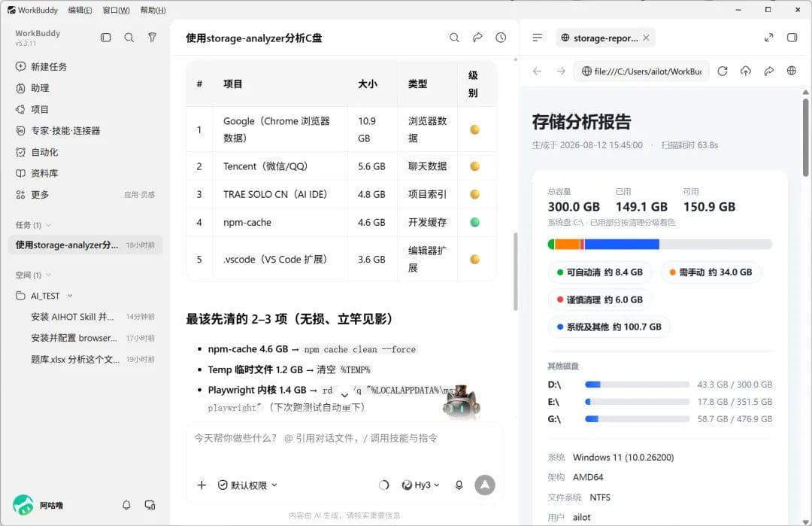Open the 帮助(H) menu
This screenshot has width=812, height=526.
153,10
